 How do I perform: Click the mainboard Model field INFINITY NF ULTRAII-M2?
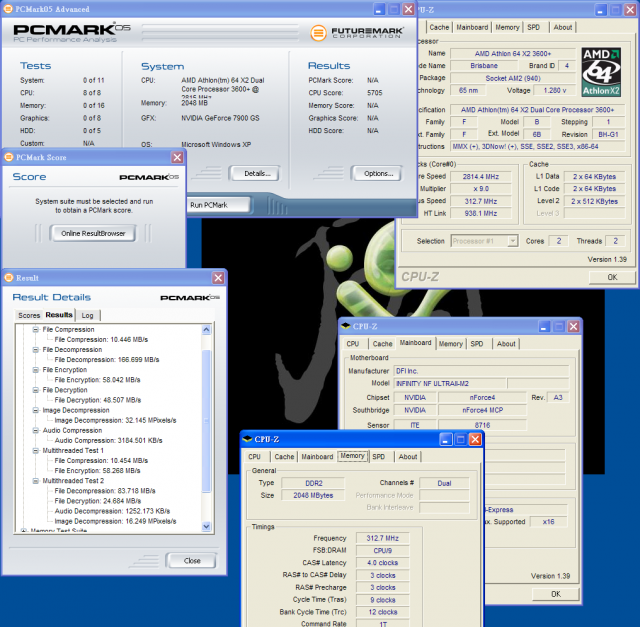click(450, 383)
